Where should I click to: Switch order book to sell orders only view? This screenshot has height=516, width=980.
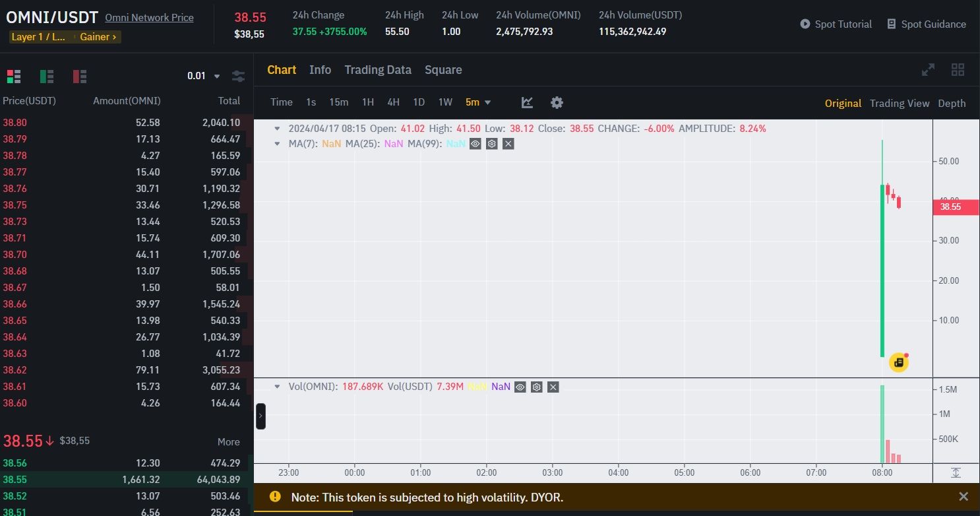tap(80, 76)
